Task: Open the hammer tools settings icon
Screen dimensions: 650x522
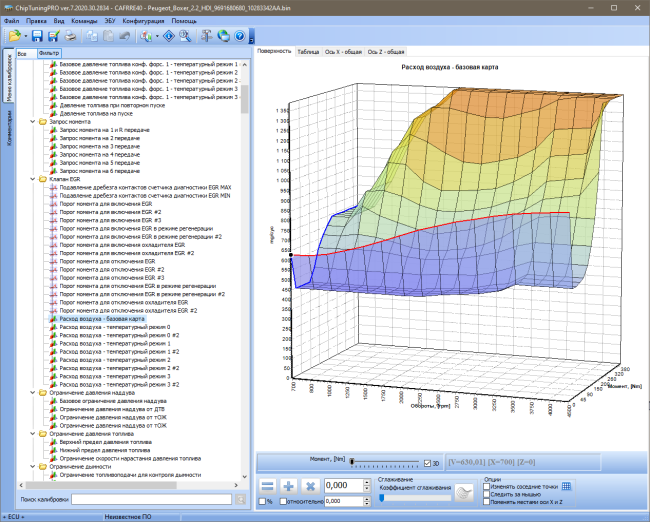Action: point(206,36)
